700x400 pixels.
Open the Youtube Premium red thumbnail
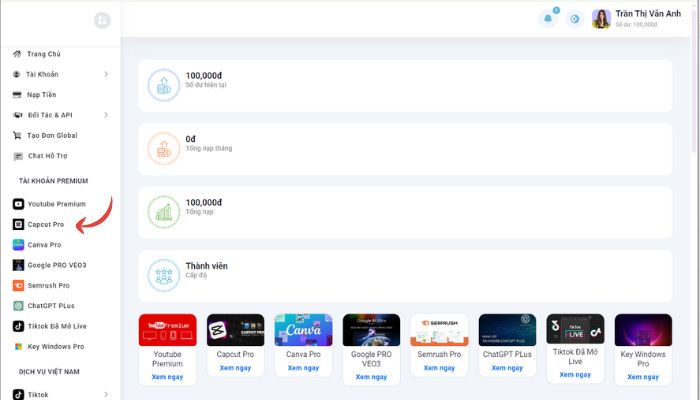coord(167,330)
